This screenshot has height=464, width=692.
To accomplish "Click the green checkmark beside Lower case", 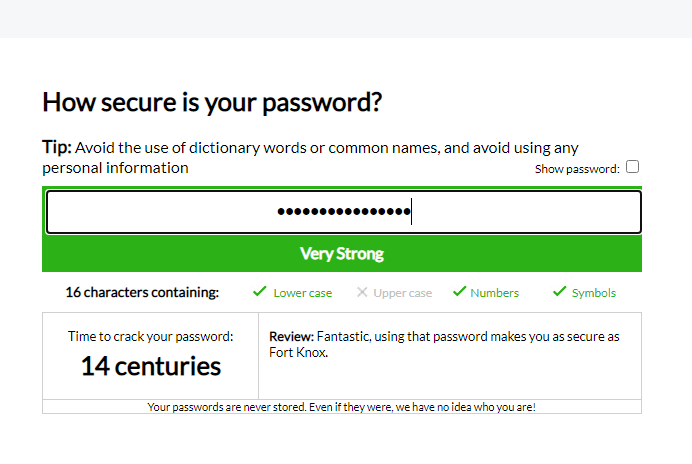I will (260, 292).
